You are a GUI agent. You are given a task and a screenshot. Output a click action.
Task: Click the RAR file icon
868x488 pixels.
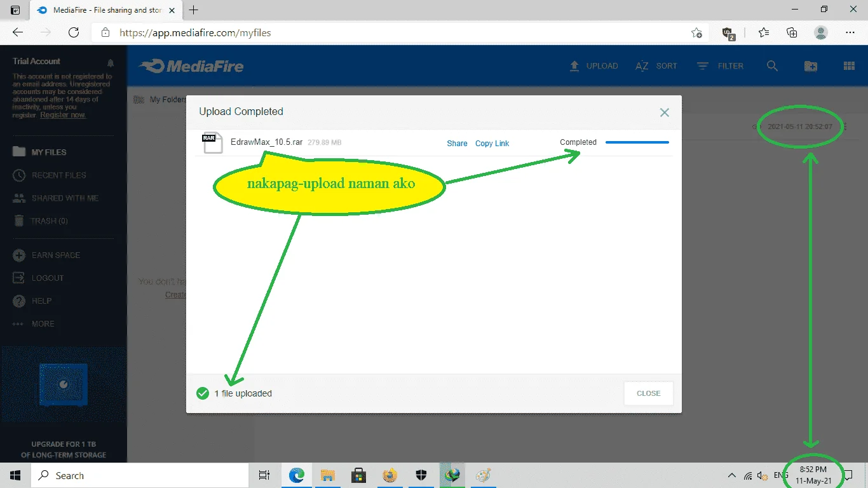[x=213, y=143]
